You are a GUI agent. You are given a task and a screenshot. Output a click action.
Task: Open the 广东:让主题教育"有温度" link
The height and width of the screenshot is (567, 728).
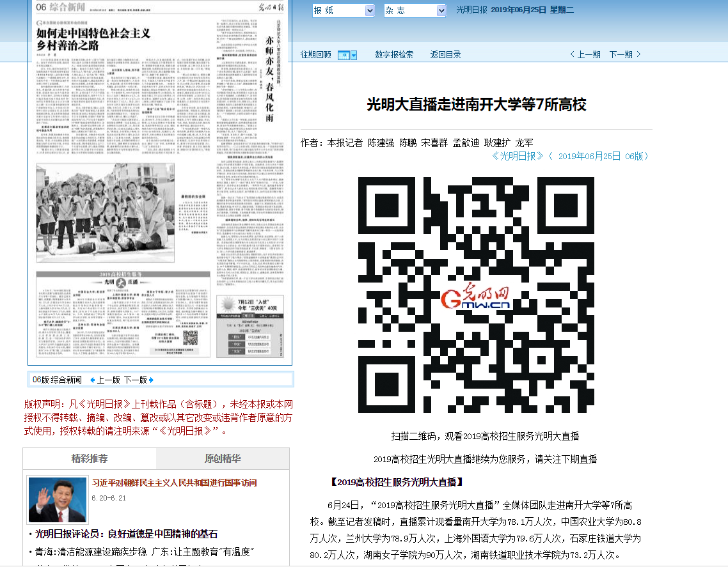point(203,552)
